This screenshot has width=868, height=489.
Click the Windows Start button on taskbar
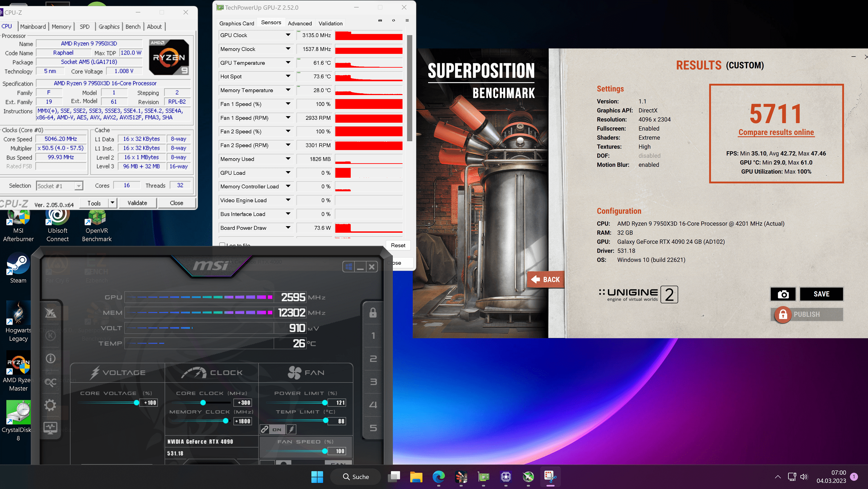[317, 477]
